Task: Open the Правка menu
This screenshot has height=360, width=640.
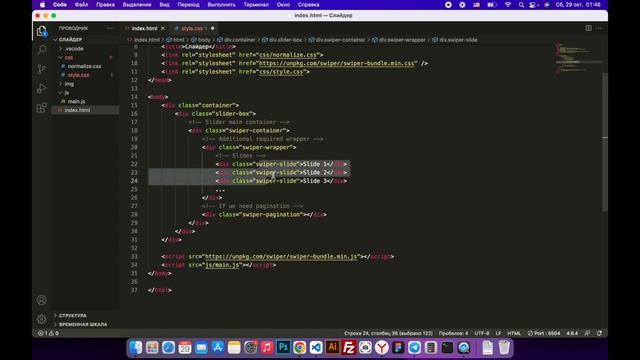Action: (105, 5)
